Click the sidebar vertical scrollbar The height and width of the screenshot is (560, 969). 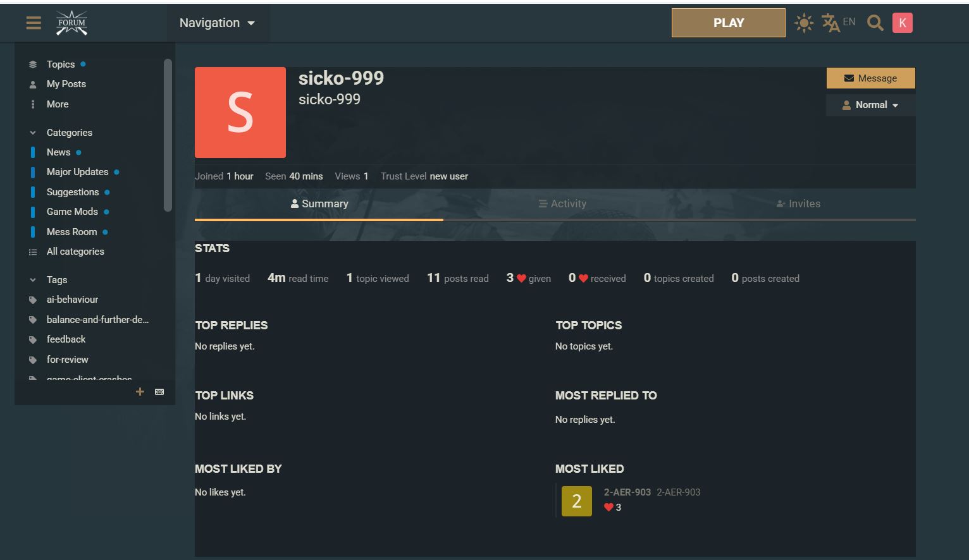(x=168, y=135)
